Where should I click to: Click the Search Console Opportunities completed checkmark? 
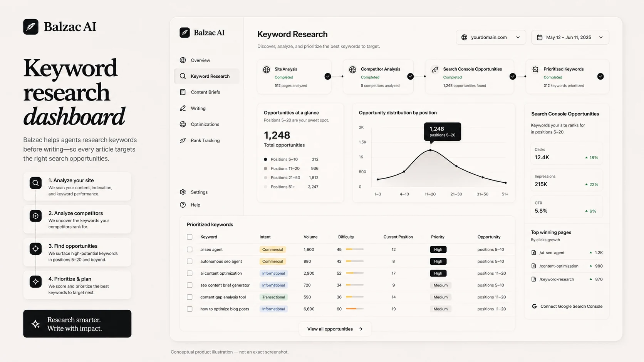[513, 77]
